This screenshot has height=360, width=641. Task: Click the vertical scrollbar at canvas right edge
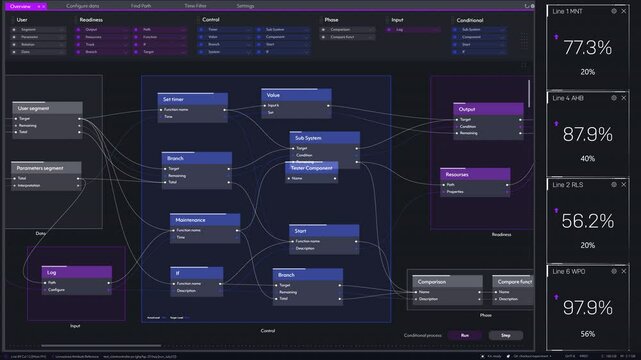(529, 94)
